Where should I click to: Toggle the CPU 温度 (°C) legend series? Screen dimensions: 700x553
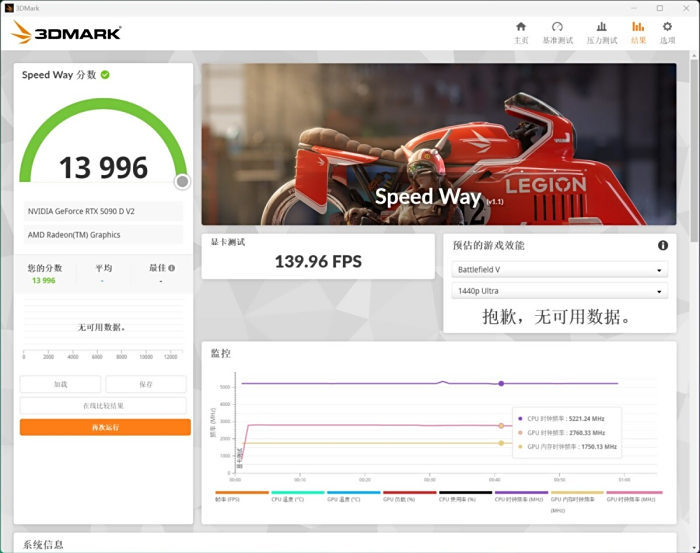(x=297, y=496)
